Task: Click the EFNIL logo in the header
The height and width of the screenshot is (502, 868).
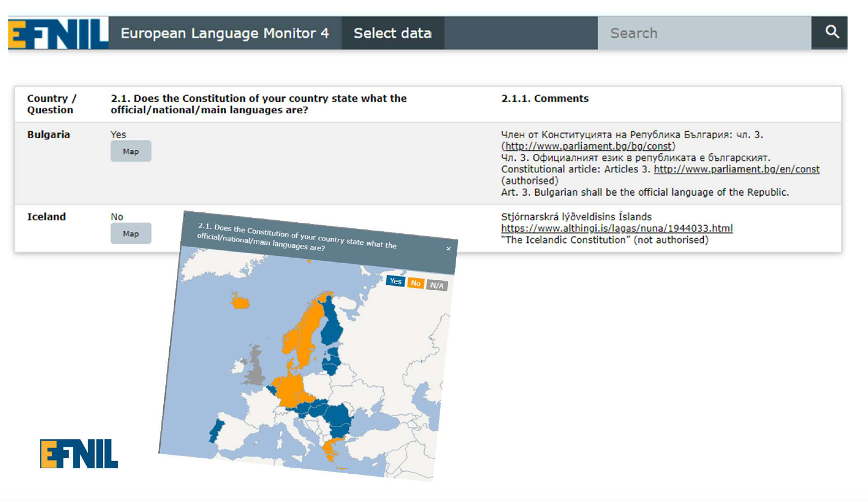Action: tap(58, 33)
